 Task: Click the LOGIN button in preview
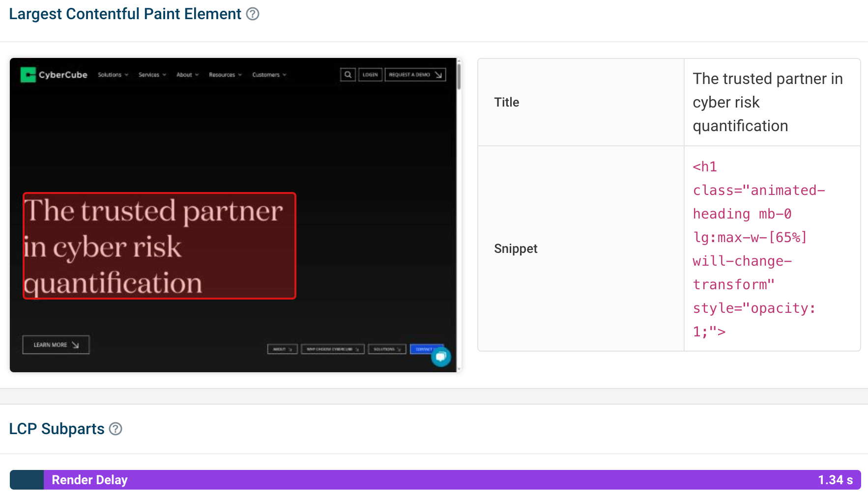370,75
